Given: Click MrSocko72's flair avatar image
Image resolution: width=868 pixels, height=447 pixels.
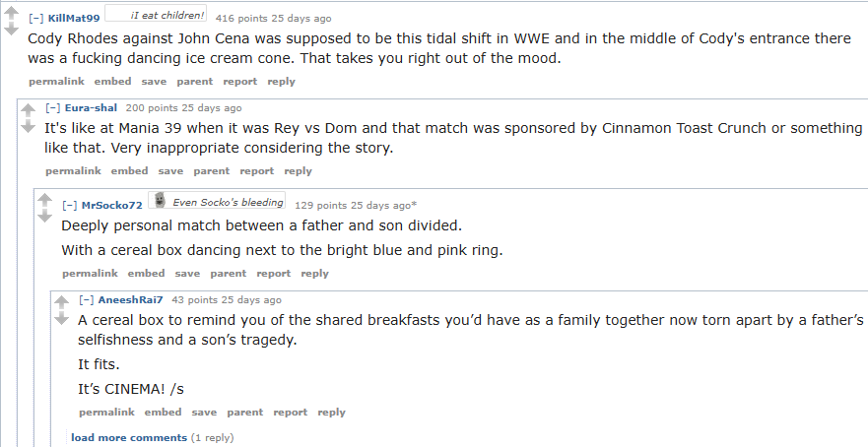Looking at the screenshot, I should [158, 202].
